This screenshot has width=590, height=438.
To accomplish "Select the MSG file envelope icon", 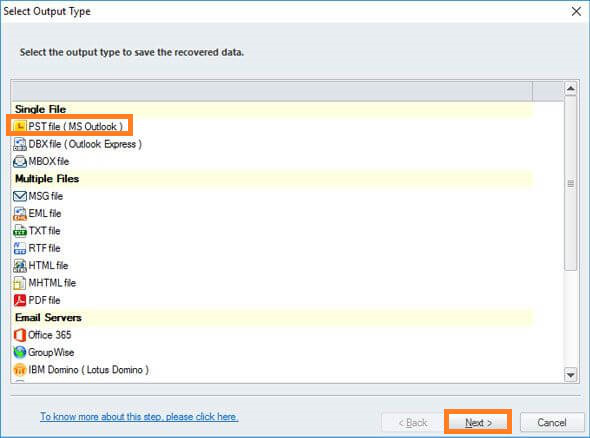I will (x=20, y=196).
